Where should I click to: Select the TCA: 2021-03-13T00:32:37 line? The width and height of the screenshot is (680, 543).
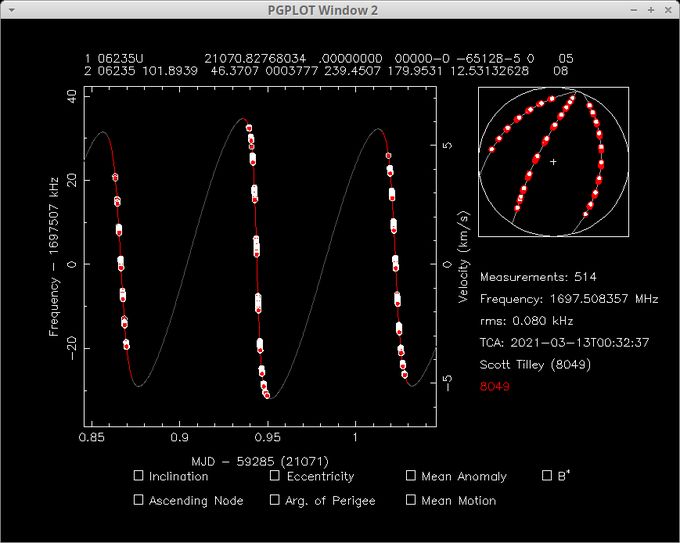click(x=565, y=343)
